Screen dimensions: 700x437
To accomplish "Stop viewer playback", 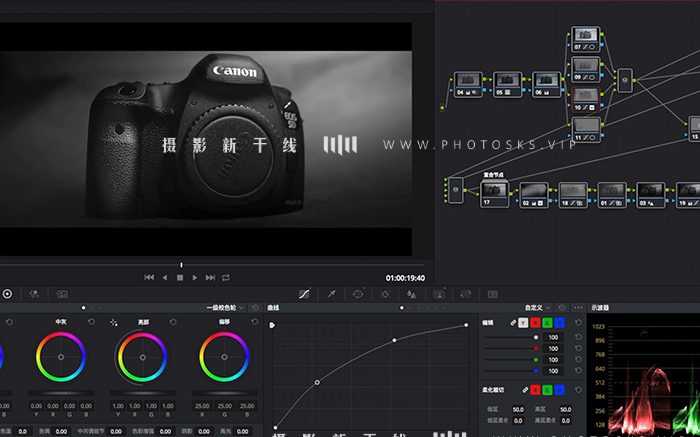I will click(x=180, y=278).
